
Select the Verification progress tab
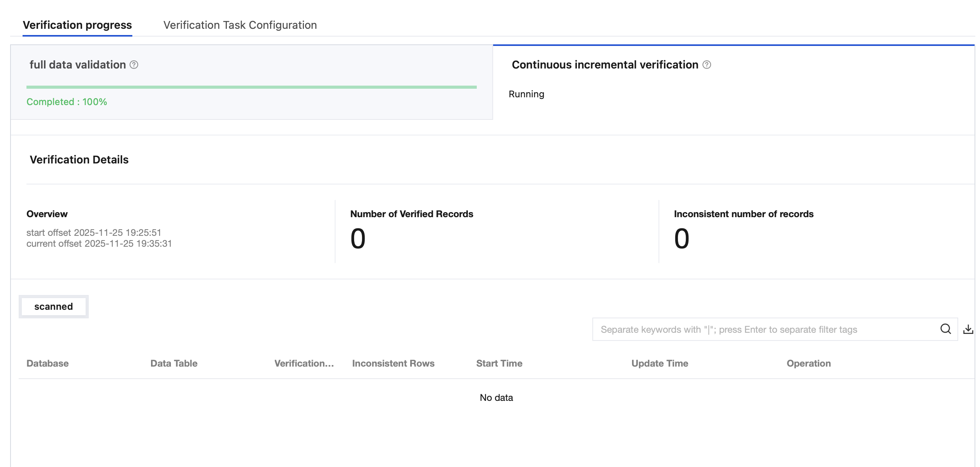point(77,25)
